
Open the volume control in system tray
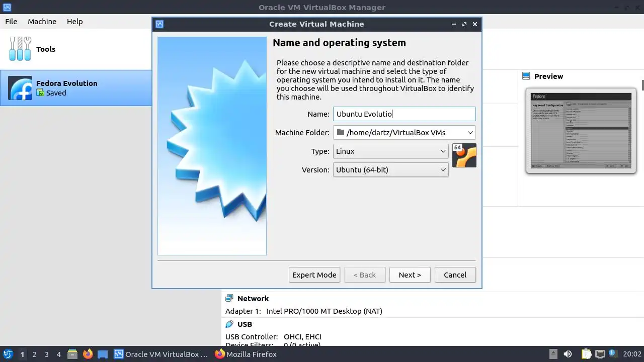pos(568,354)
